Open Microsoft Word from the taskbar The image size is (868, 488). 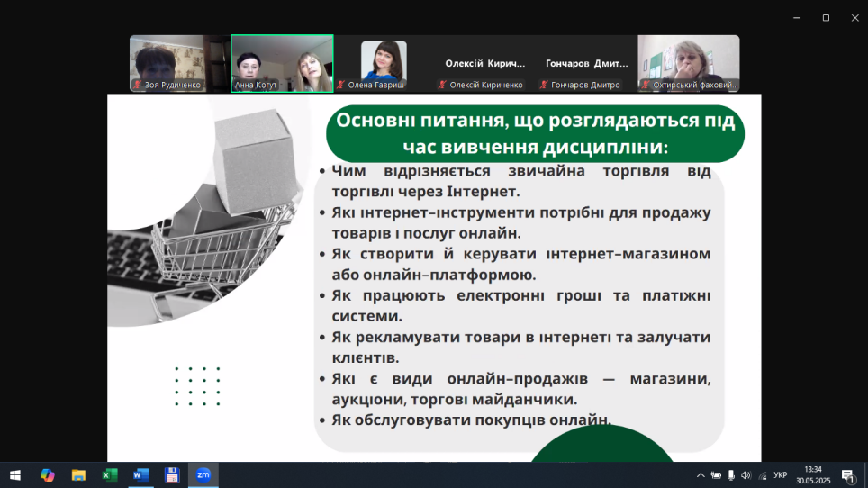click(140, 474)
